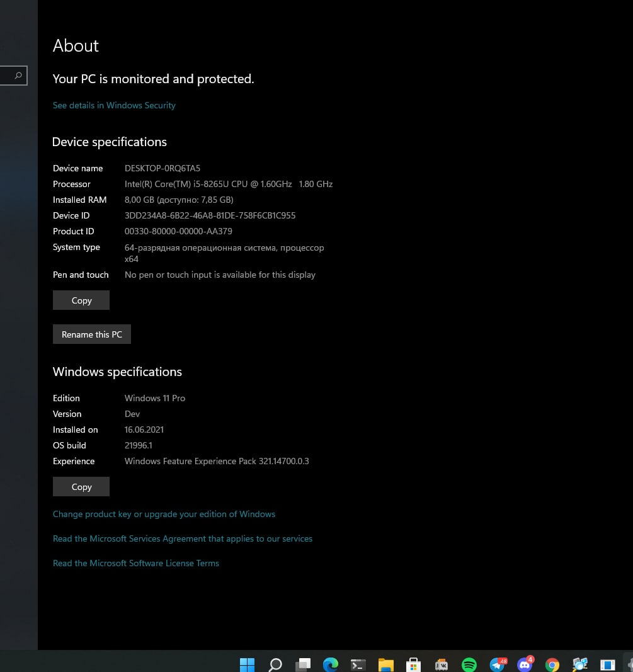The width and height of the screenshot is (633, 672).
Task: Select the Intel Core i5-8265U processor text
Action: click(x=229, y=184)
